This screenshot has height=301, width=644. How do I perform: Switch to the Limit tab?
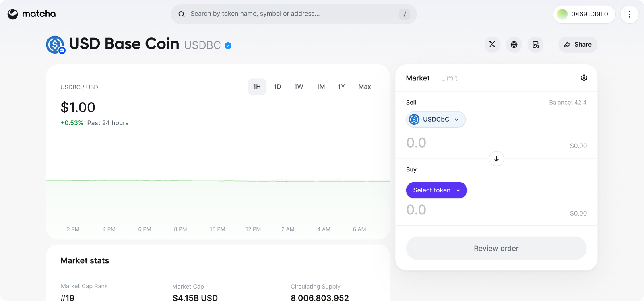point(449,78)
